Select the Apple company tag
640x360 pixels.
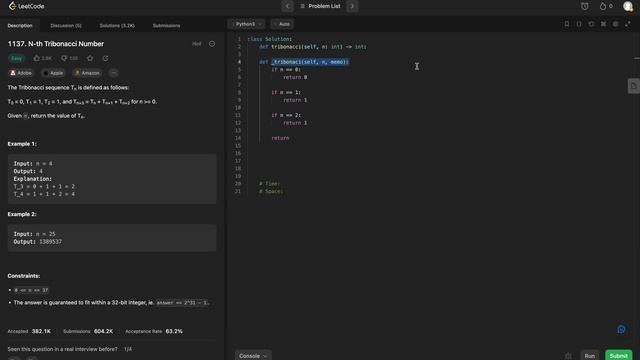53,73
